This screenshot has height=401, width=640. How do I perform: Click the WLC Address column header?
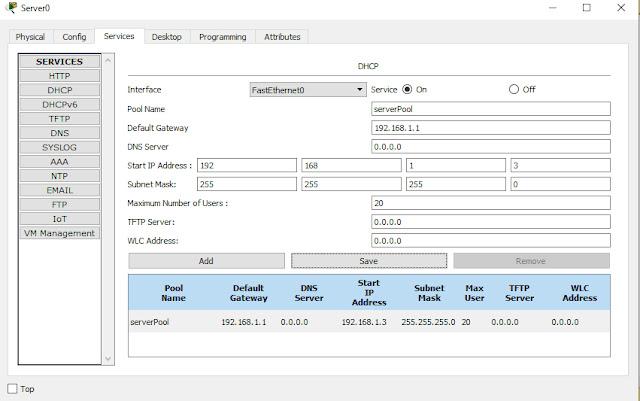click(x=580, y=293)
